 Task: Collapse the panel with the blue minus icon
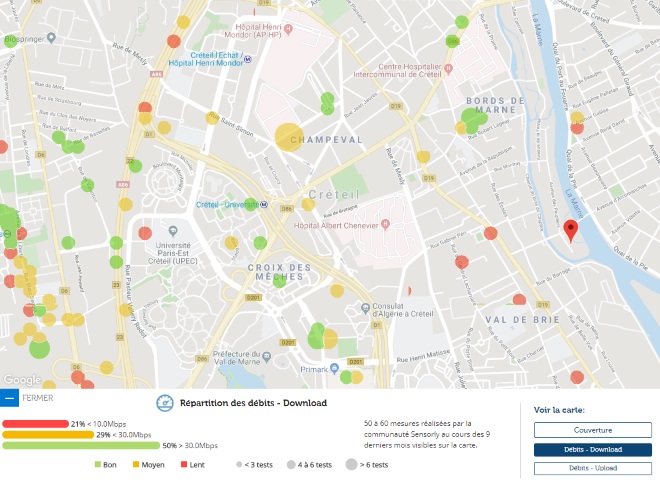9,398
